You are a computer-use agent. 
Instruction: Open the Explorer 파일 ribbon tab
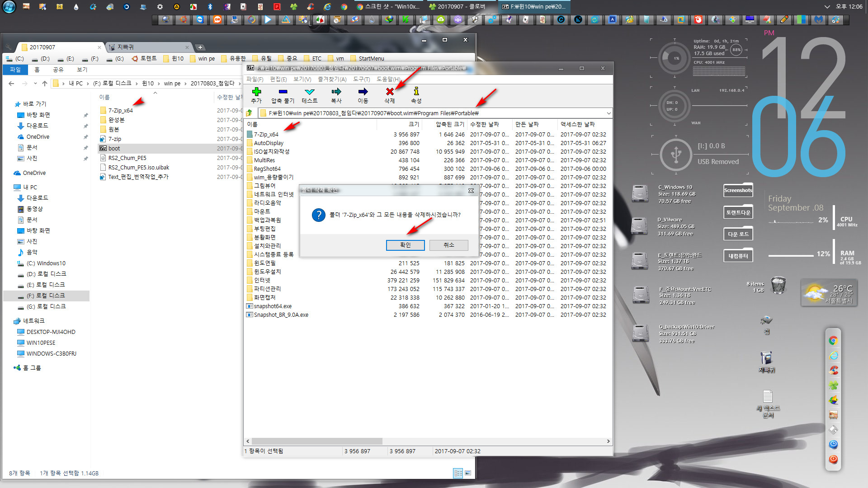[x=15, y=70]
